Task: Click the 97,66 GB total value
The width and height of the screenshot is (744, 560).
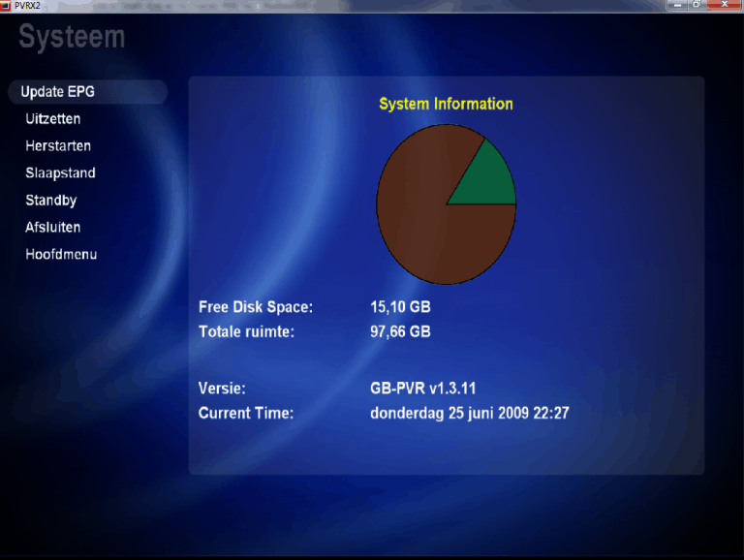Action: click(x=400, y=331)
